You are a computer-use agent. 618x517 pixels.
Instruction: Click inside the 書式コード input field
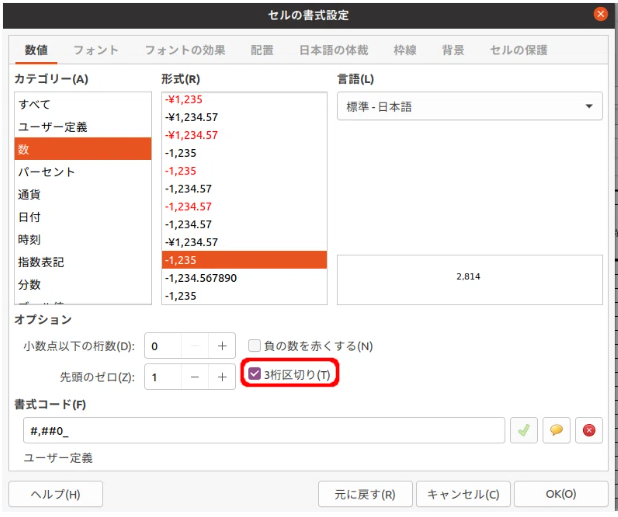tap(263, 430)
